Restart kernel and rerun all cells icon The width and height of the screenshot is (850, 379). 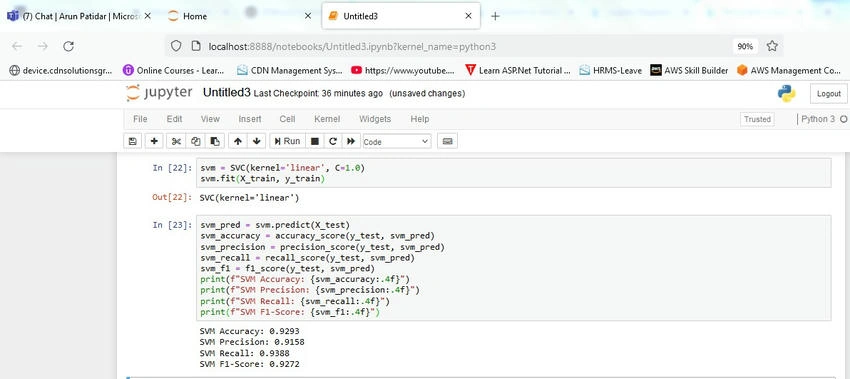click(x=351, y=141)
